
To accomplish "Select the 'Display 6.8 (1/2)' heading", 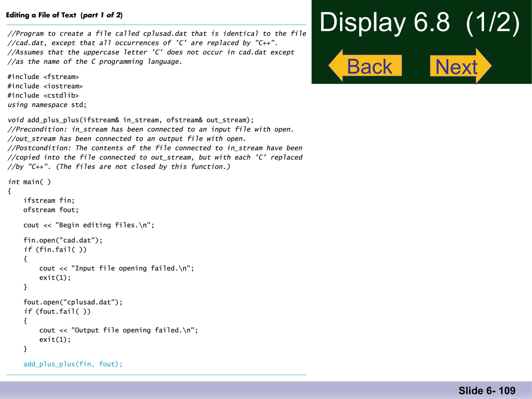I will pos(420,23).
